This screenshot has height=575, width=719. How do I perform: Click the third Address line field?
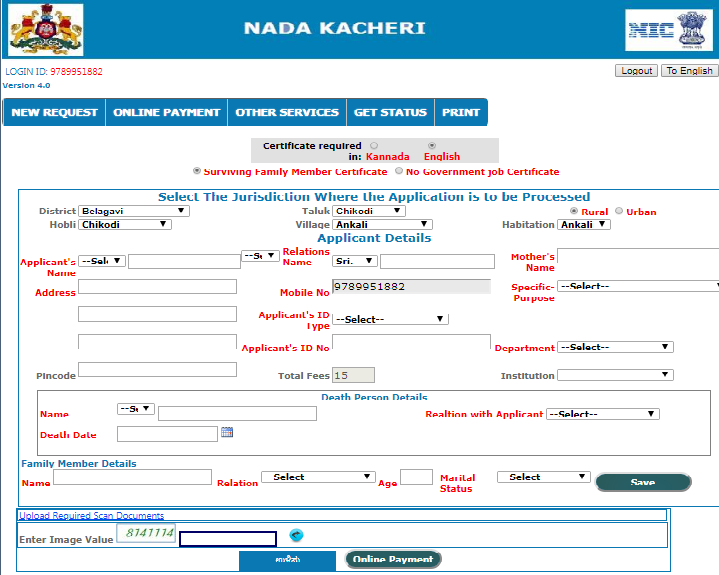tap(157, 342)
